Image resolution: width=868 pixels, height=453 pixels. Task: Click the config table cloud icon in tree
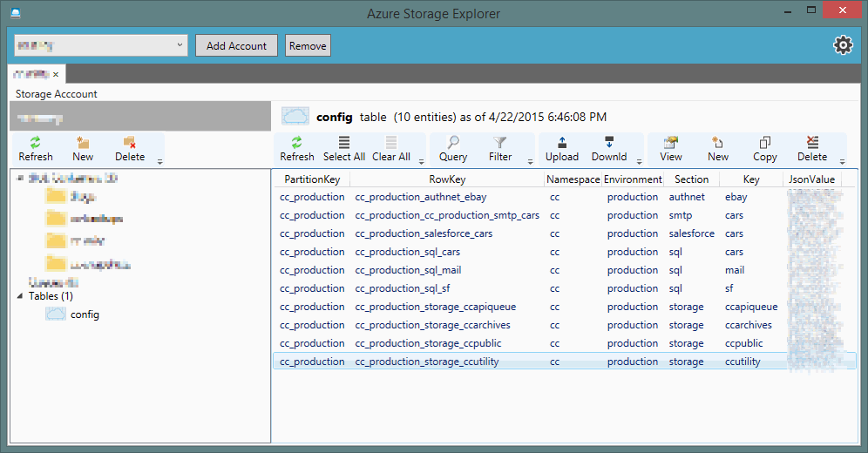(x=56, y=314)
